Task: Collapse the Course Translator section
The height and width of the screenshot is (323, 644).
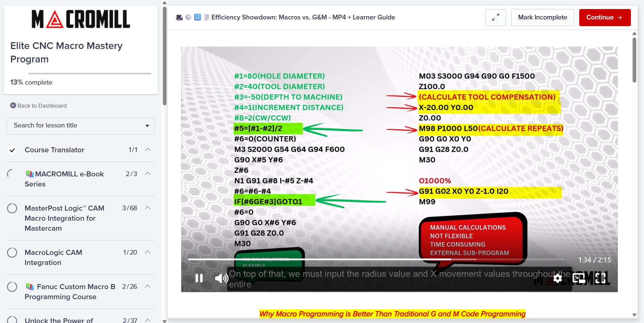Action: 148,149
